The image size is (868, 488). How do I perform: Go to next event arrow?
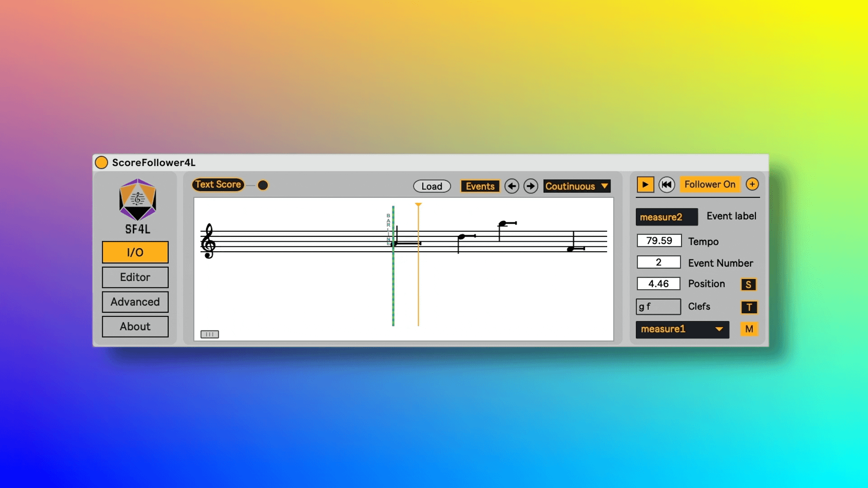click(531, 186)
